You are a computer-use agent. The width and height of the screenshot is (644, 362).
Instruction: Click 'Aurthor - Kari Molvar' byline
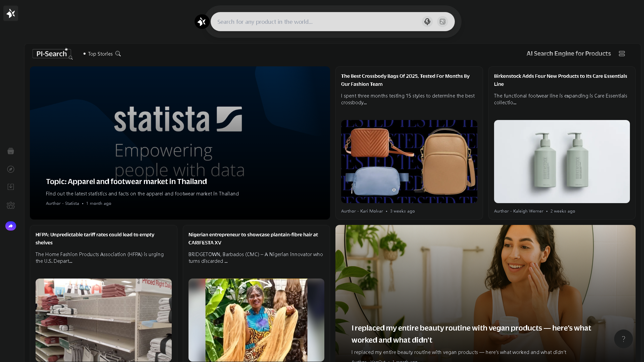(362, 211)
